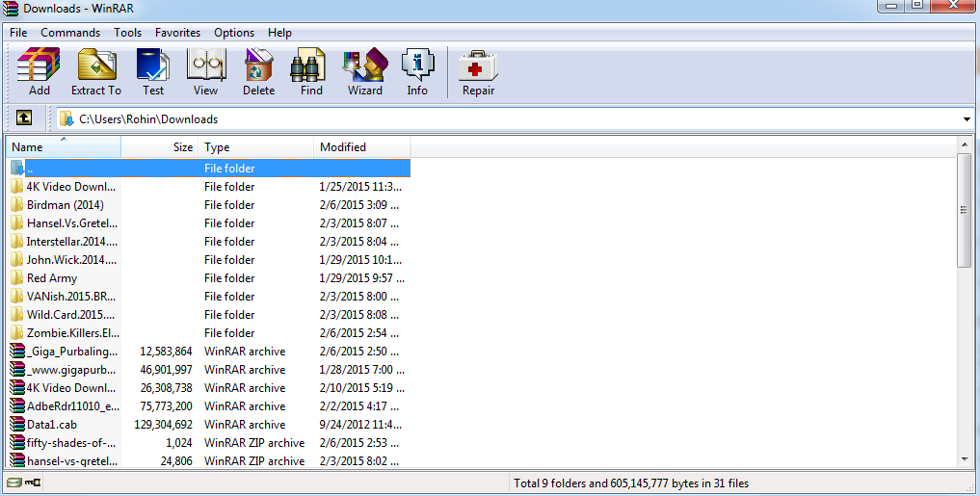980x496 pixels.
Task: Sort by the Size column header
Action: pos(160,147)
